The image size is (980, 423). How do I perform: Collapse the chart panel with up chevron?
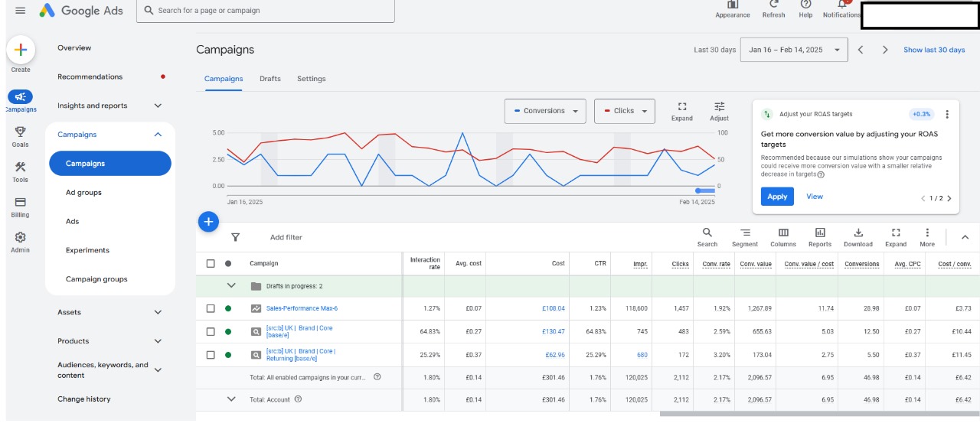pyautogui.click(x=965, y=237)
